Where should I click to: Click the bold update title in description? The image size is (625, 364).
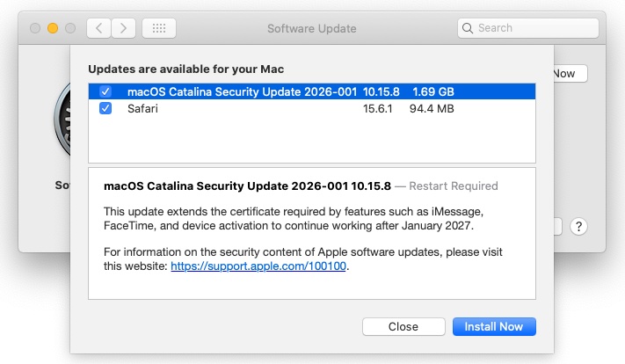[x=247, y=186]
